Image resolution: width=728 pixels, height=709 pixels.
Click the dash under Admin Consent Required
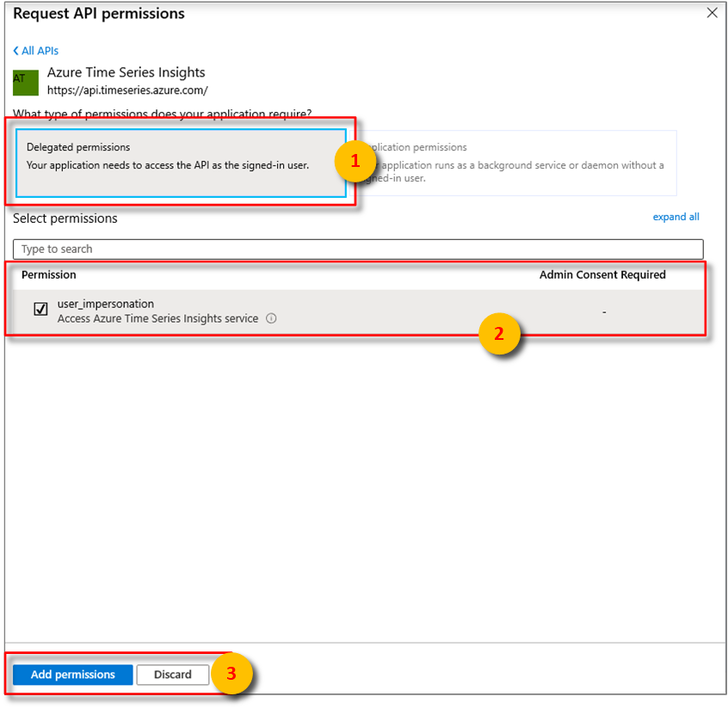604,310
